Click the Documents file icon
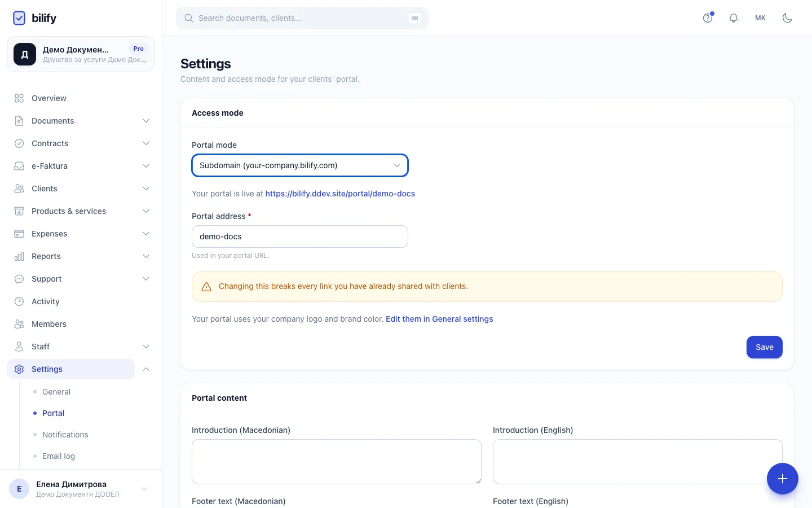812x508 pixels. point(19,121)
